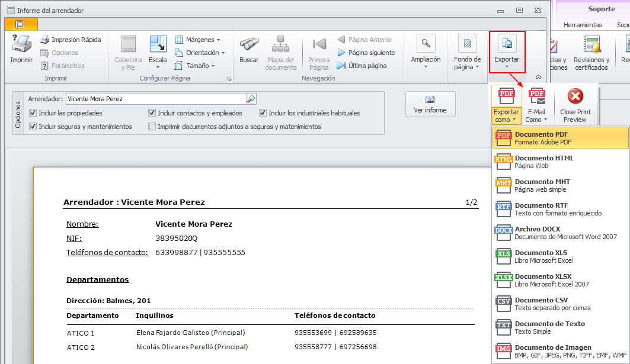The image size is (630, 364).
Task: Open Revisiones y certificados in background window
Action: click(x=591, y=53)
